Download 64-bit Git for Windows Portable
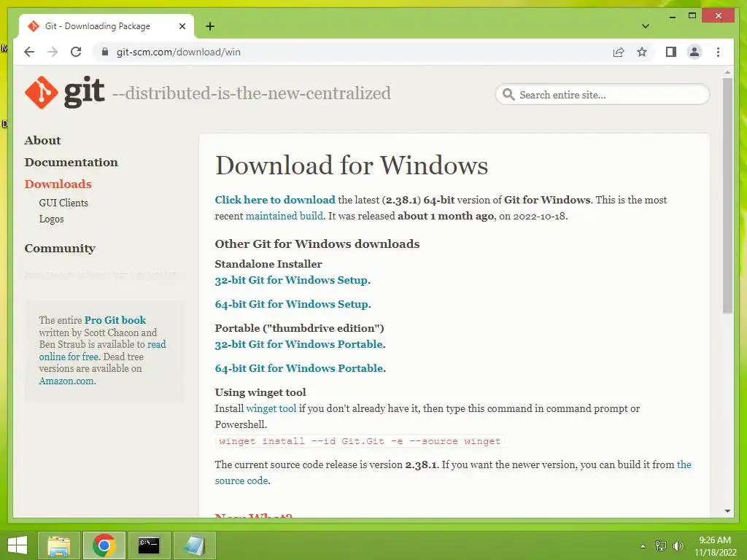This screenshot has width=747, height=560. pos(298,368)
